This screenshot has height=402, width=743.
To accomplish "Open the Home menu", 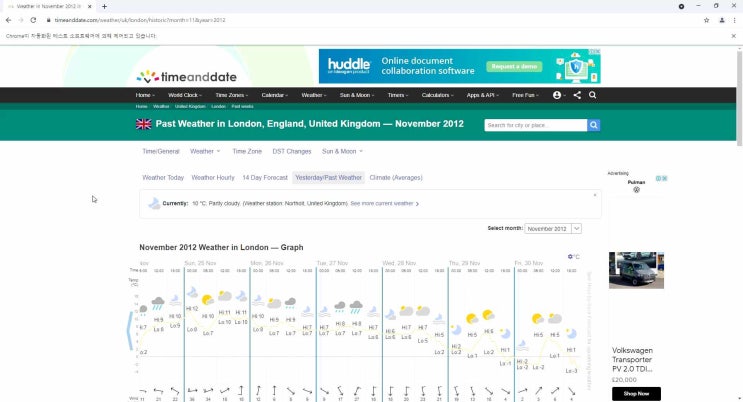I will tap(145, 95).
